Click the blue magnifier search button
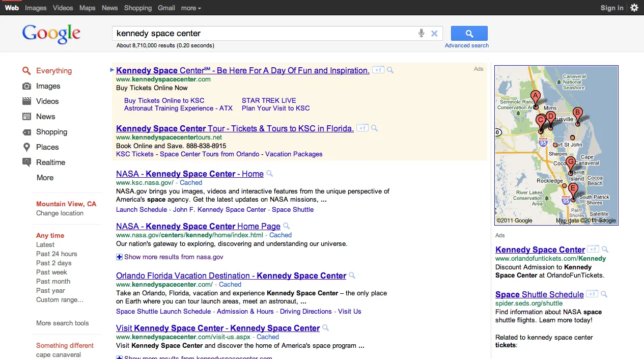 point(469,34)
